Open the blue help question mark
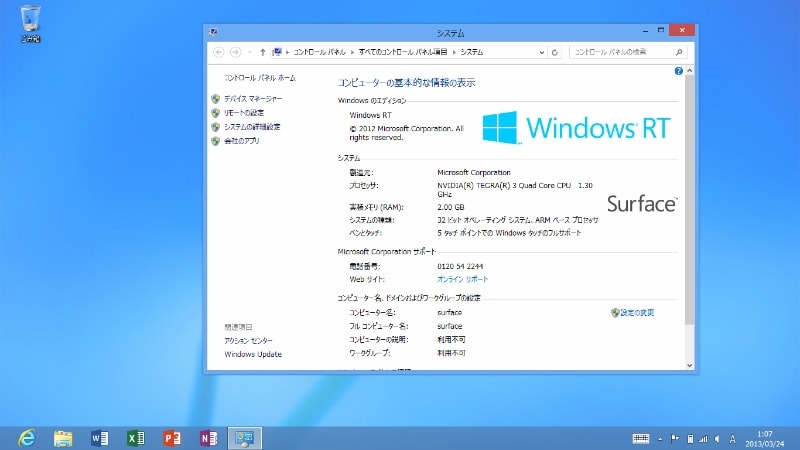This screenshot has width=800, height=450. pos(678,71)
